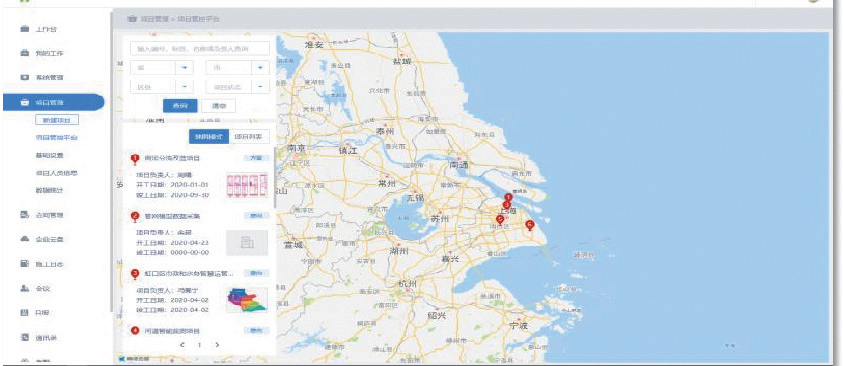The image size is (844, 366).
Task: Switch to 项目列表 list mode
Action: click(249, 137)
